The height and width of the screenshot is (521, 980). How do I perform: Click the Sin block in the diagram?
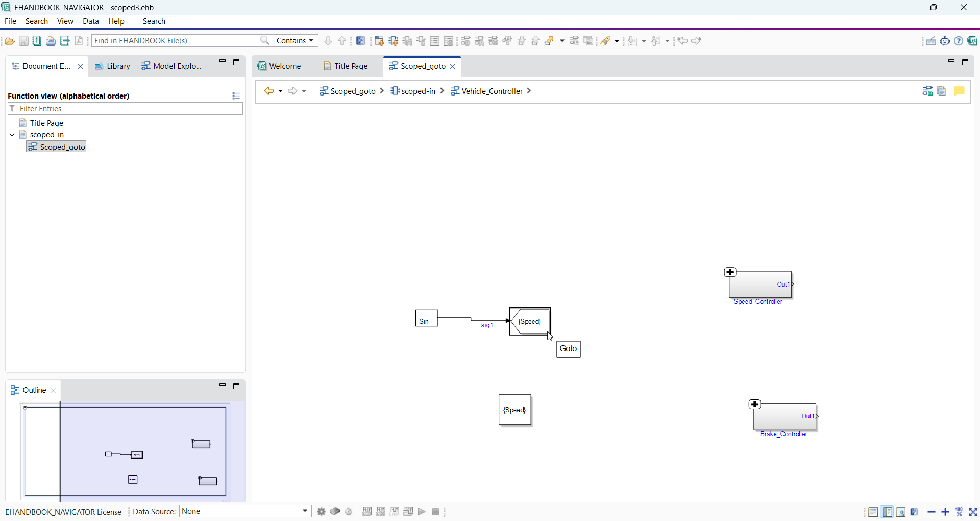427,318
